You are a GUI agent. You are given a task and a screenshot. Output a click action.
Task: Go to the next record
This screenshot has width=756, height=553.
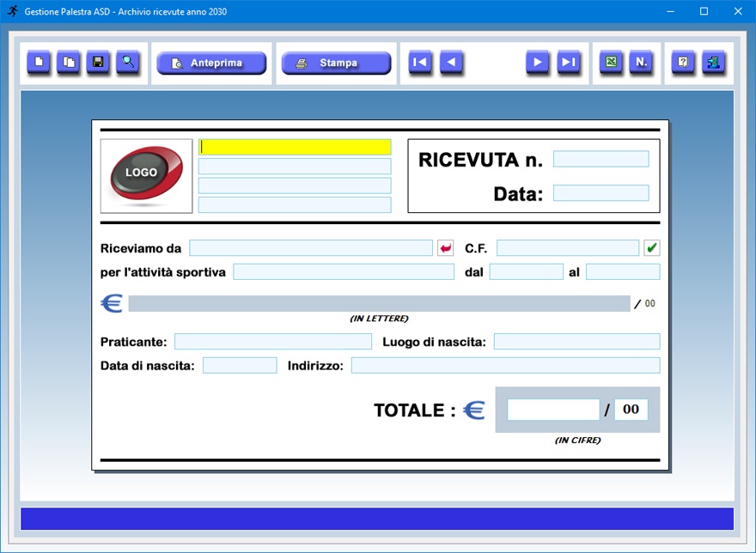pyautogui.click(x=537, y=62)
